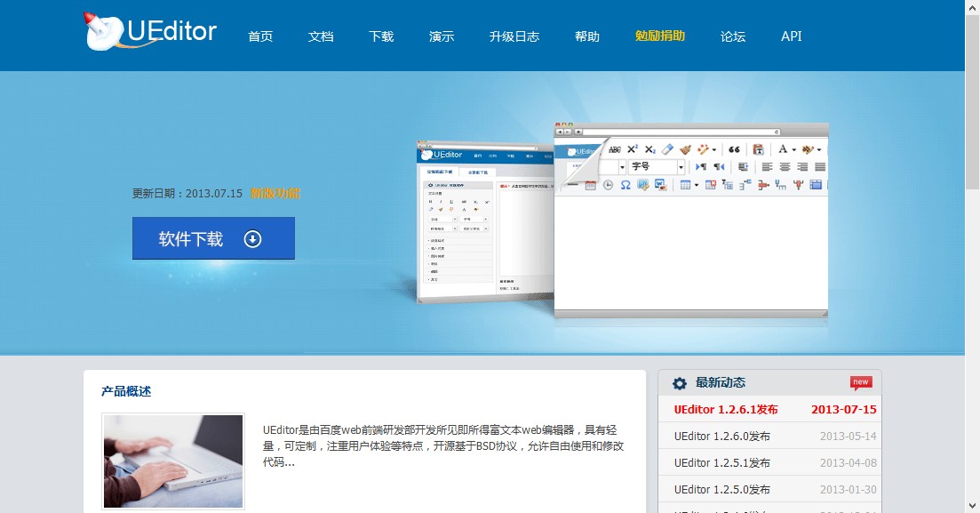Click the page scrollbar down arrow
The height and width of the screenshot is (513, 980).
coord(972,506)
